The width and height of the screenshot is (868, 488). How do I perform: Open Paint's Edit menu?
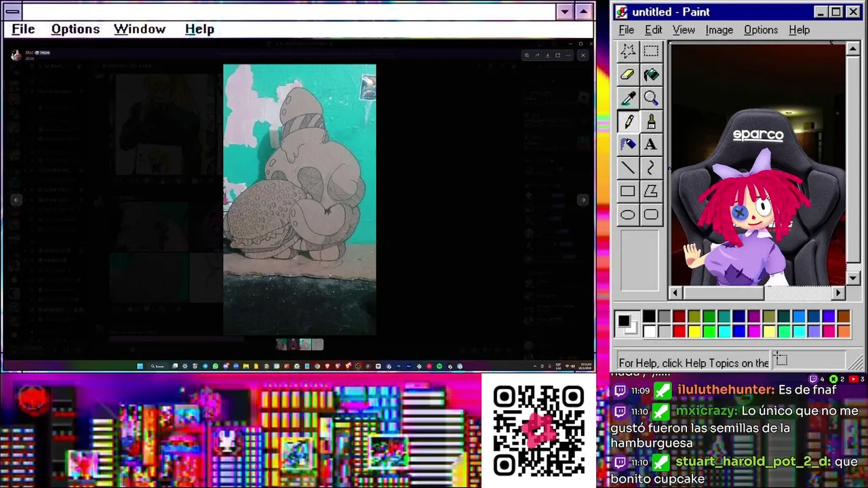click(653, 30)
